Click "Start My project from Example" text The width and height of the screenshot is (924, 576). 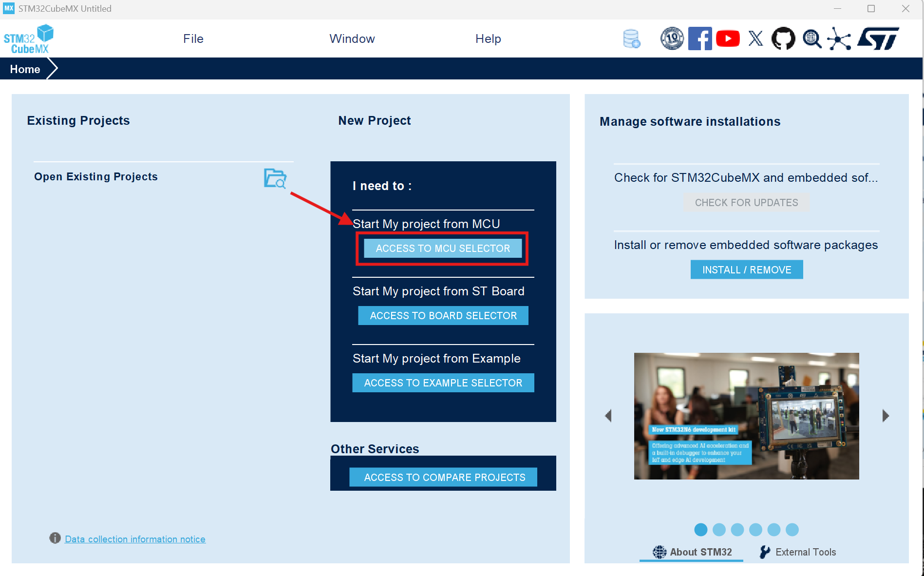point(436,359)
